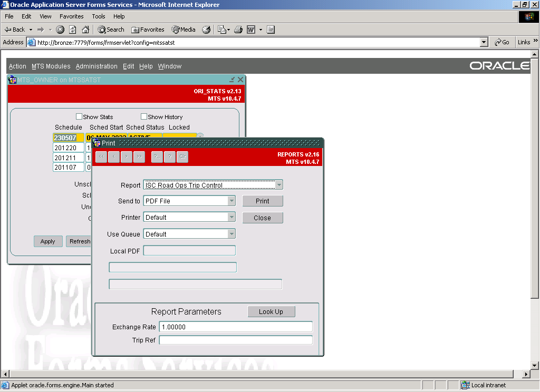
Task: Click the Apply button
Action: tap(48, 241)
